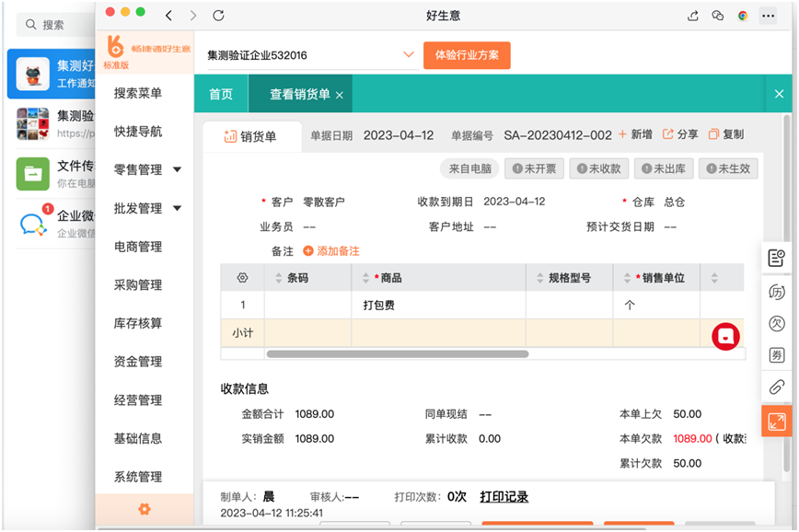This screenshot has width=799, height=532.
Task: Open 库存核算 in the sidebar
Action: (x=138, y=323)
